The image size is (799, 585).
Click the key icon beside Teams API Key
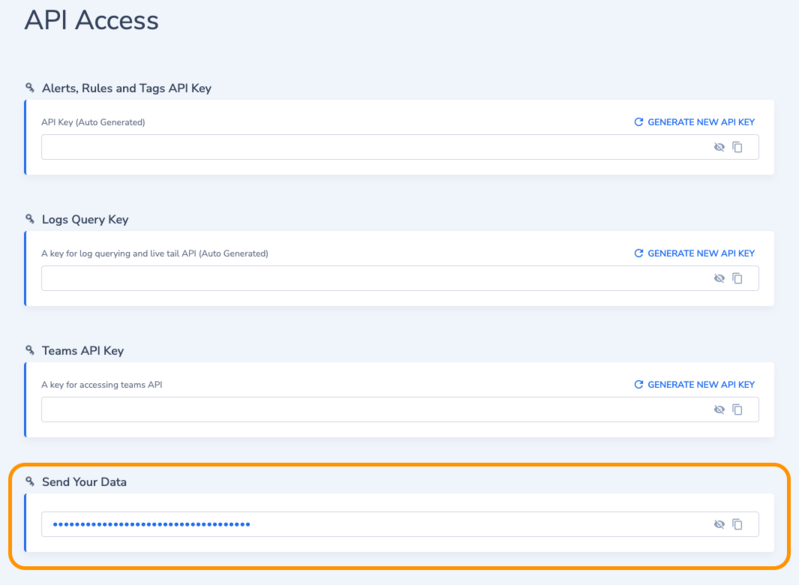[30, 350]
